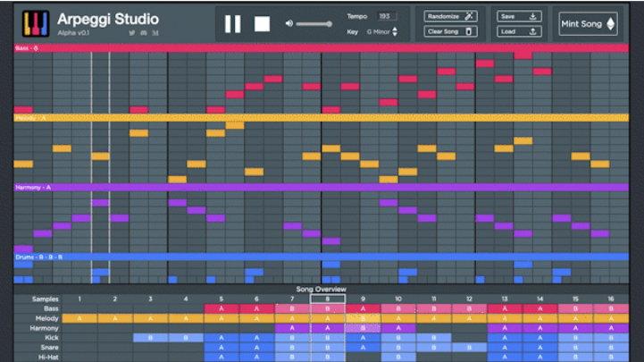Select the Bass - B track header

[x=322, y=48]
